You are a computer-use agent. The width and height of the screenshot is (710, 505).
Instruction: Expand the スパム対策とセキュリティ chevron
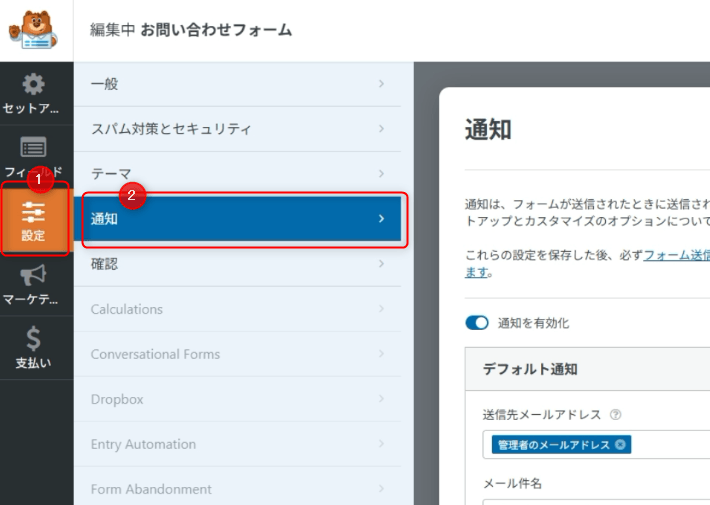(381, 129)
